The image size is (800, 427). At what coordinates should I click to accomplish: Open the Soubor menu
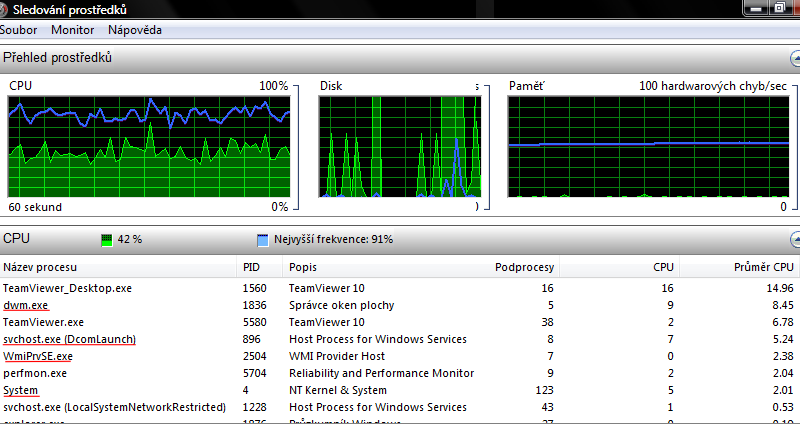18,30
